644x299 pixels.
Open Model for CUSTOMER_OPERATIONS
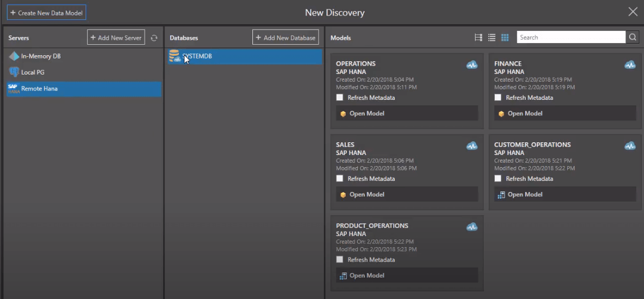pos(565,194)
